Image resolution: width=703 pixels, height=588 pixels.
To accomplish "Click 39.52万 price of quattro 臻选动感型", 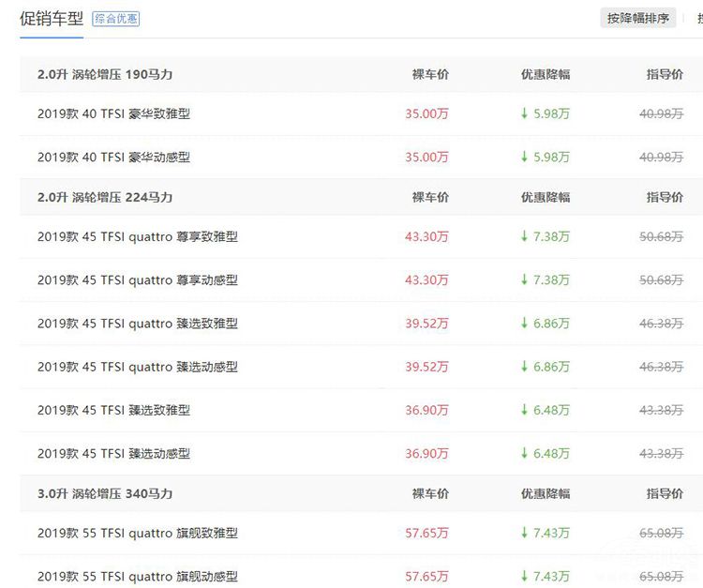I will coord(426,368).
